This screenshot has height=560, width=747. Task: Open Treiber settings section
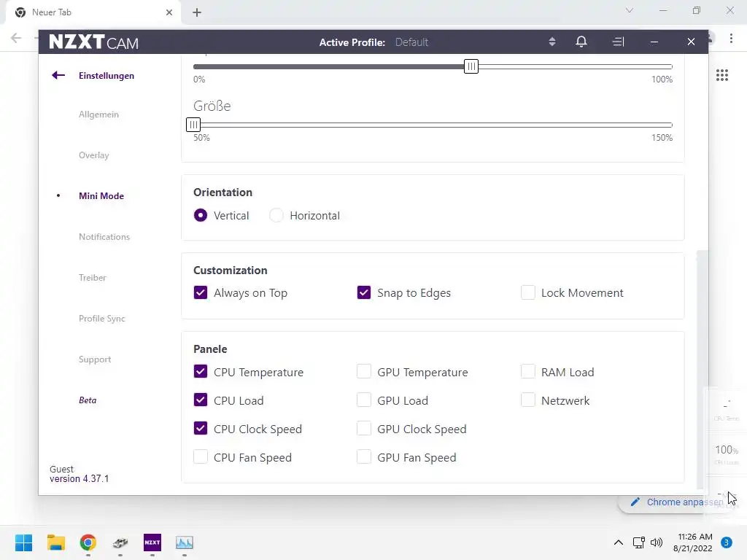[x=93, y=278]
